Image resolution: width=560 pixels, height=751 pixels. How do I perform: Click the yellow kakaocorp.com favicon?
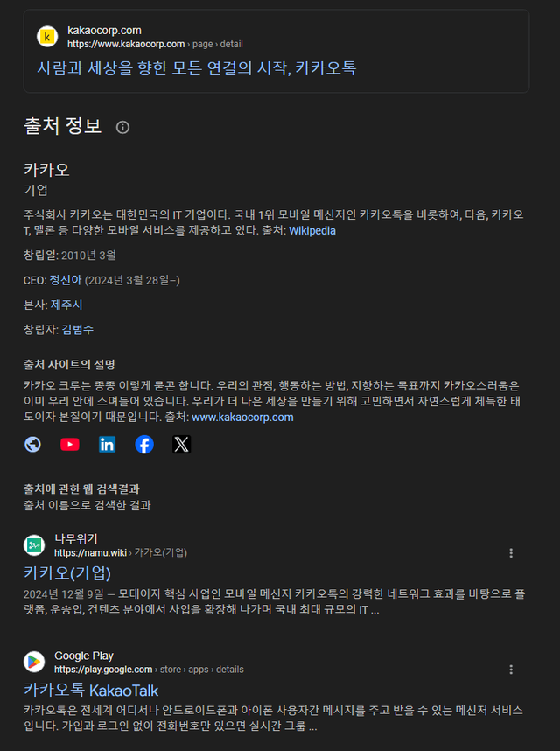click(47, 37)
